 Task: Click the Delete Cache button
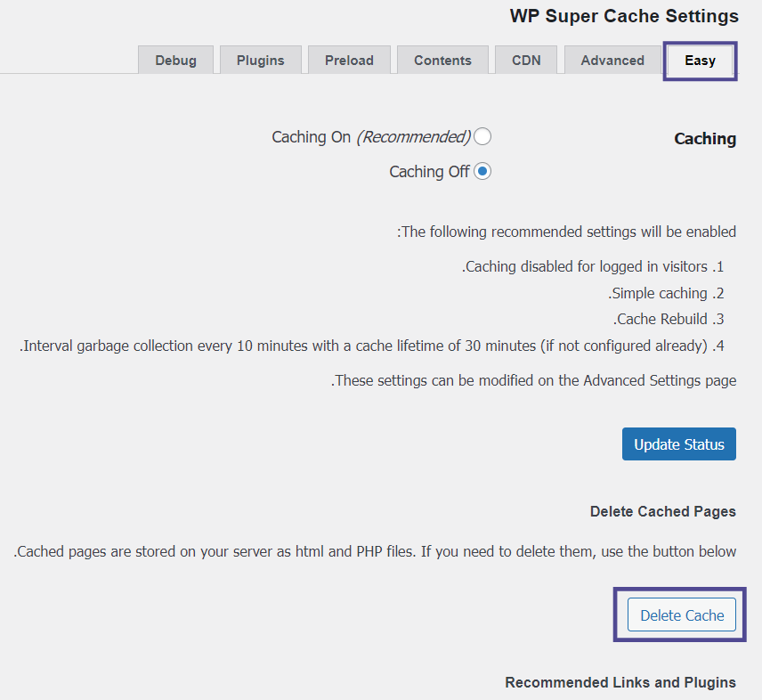click(682, 615)
